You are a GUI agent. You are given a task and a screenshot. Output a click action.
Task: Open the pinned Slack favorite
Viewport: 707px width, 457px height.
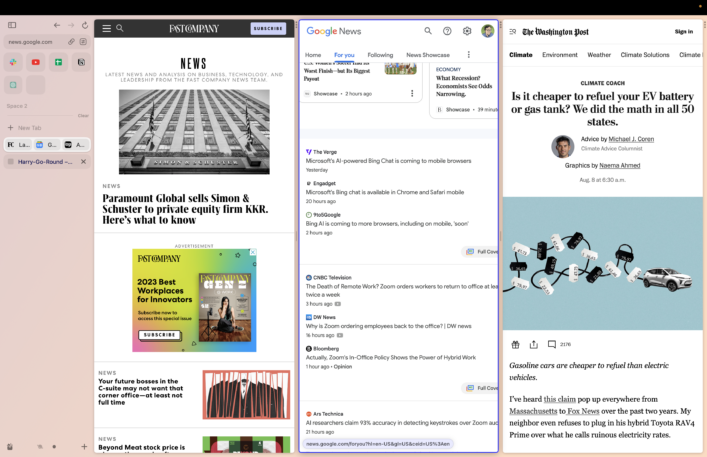[x=13, y=62]
